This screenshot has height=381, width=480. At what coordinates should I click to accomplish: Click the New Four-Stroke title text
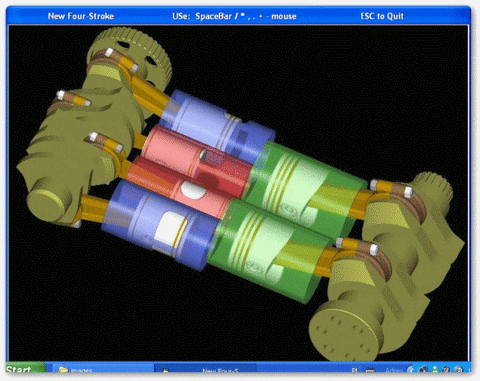81,16
